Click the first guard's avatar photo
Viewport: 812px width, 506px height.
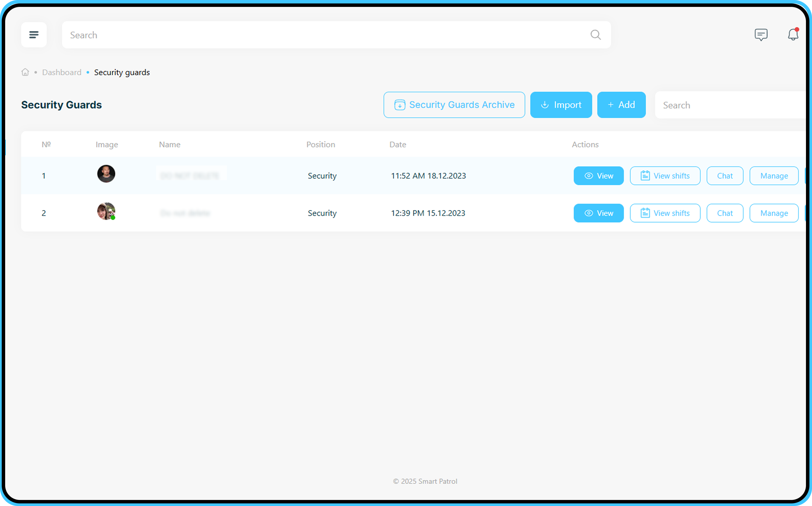pos(106,174)
